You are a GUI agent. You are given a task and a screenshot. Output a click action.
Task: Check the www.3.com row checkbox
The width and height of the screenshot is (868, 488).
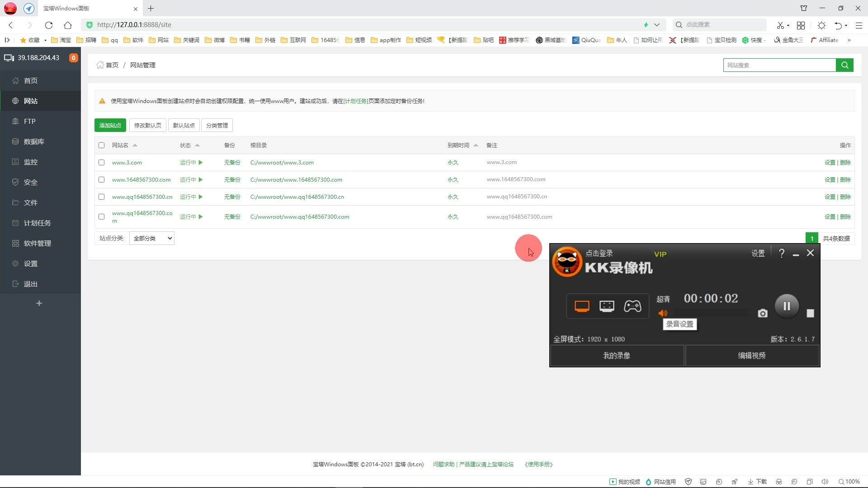(101, 162)
